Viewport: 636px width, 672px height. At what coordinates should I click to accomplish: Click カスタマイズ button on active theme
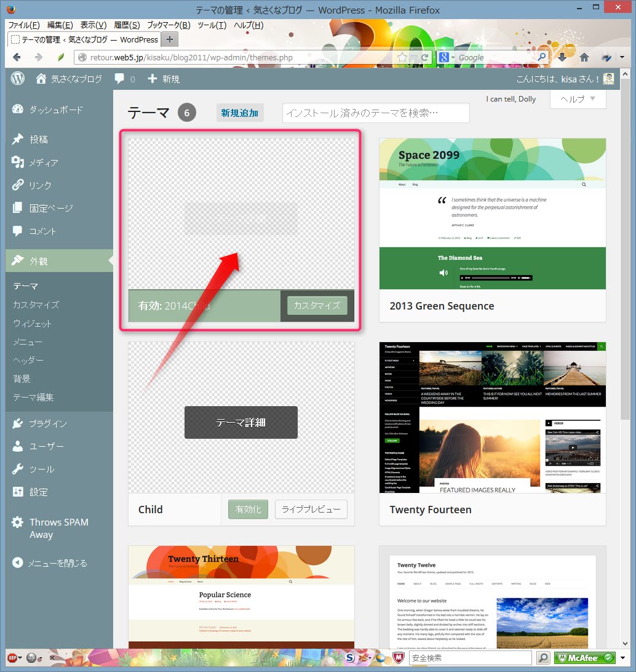click(x=317, y=306)
